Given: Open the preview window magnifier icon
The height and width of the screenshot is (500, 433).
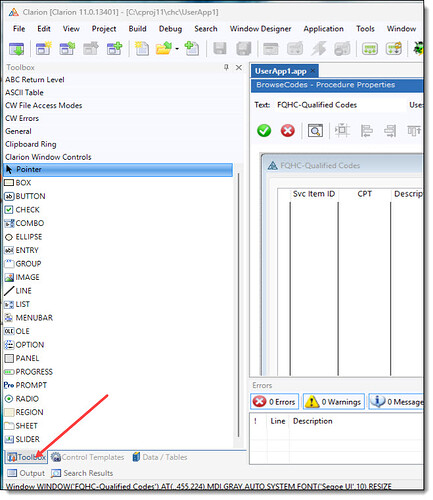Looking at the screenshot, I should 315,131.
